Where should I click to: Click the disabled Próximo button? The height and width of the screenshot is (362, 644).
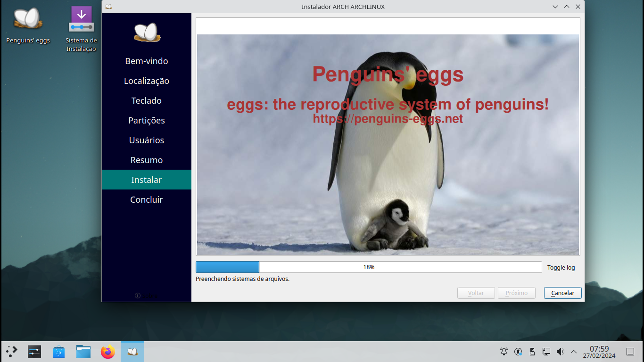tap(517, 293)
